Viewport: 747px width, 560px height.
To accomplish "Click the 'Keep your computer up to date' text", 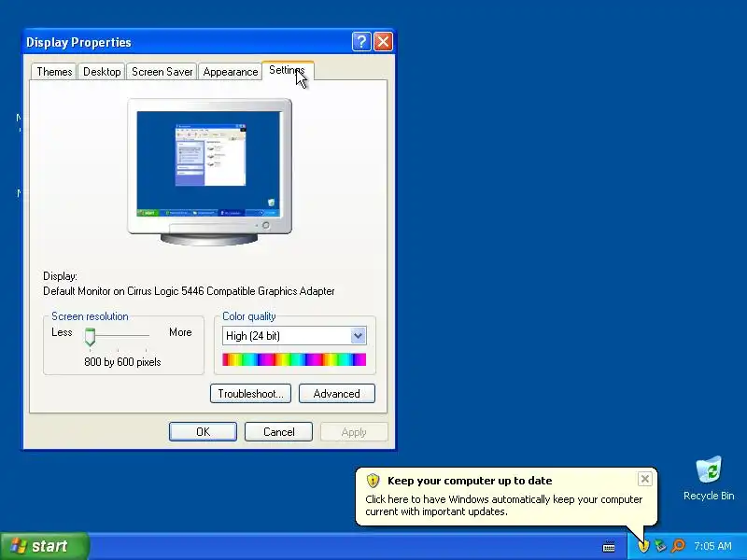I will click(470, 481).
